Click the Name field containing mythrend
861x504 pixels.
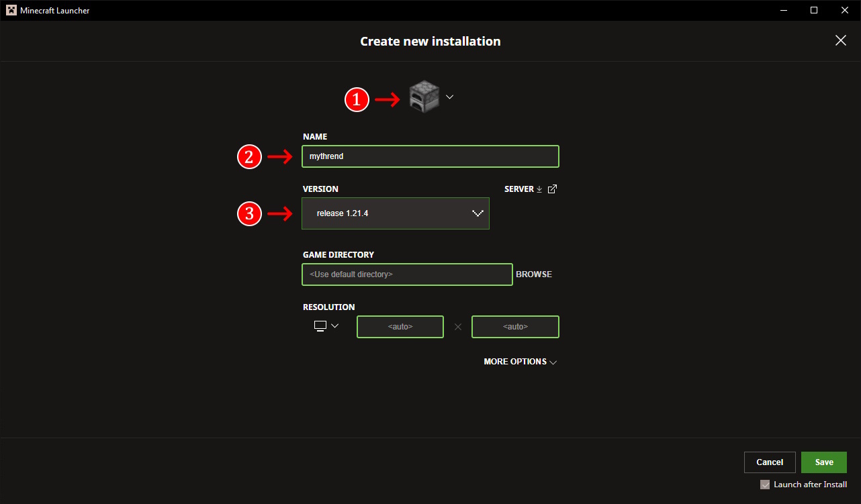(430, 156)
